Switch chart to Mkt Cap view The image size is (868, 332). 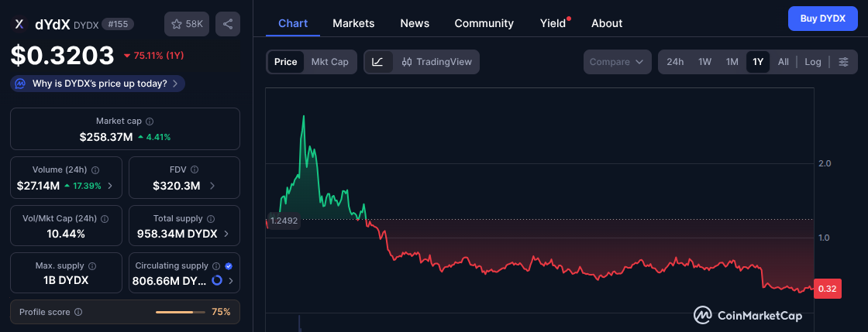click(329, 62)
